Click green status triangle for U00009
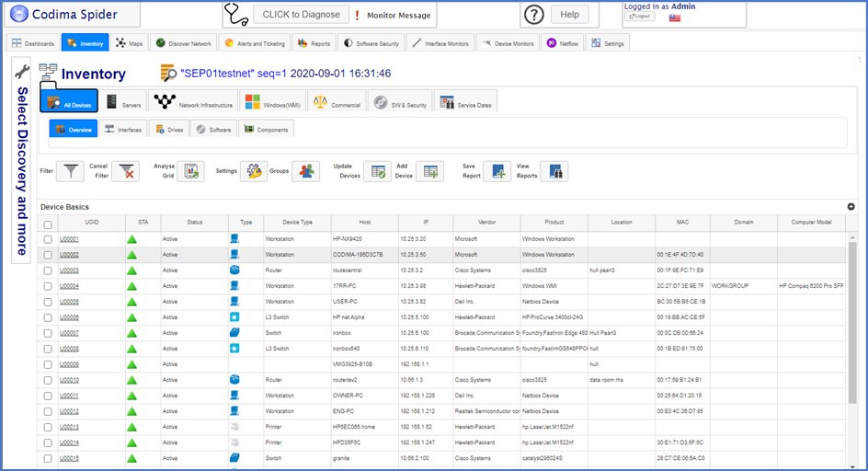Screen dimensions: 868x471 click(x=131, y=364)
